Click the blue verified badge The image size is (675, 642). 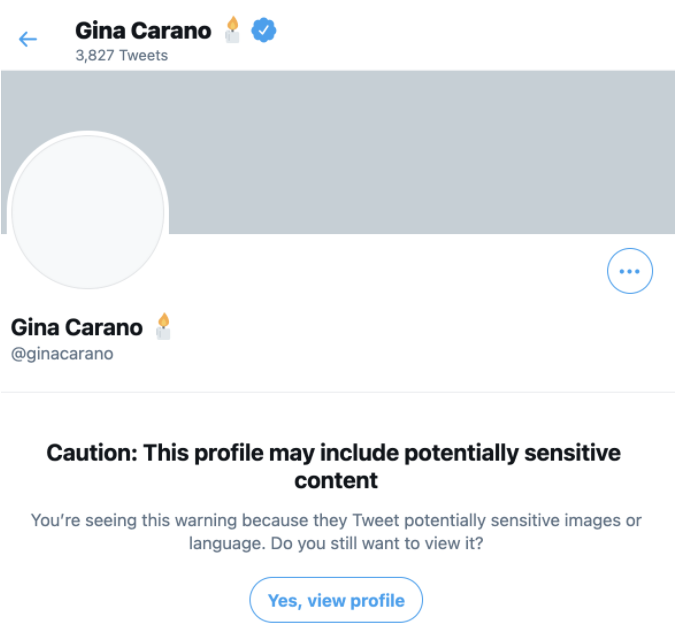coord(263,31)
